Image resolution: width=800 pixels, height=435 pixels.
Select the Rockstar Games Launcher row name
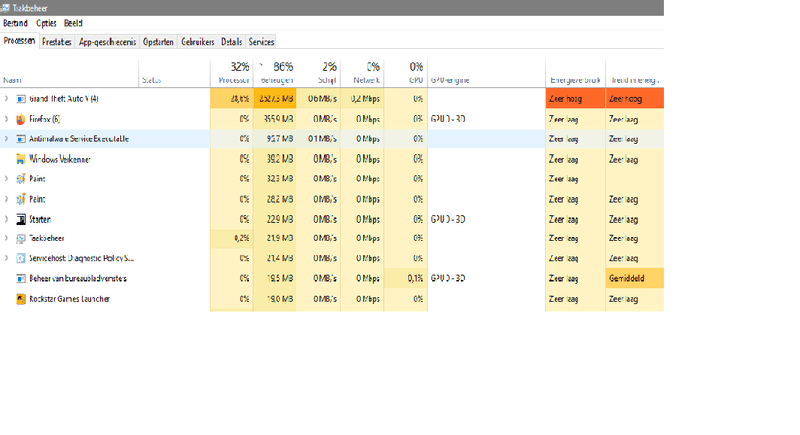click(x=69, y=299)
